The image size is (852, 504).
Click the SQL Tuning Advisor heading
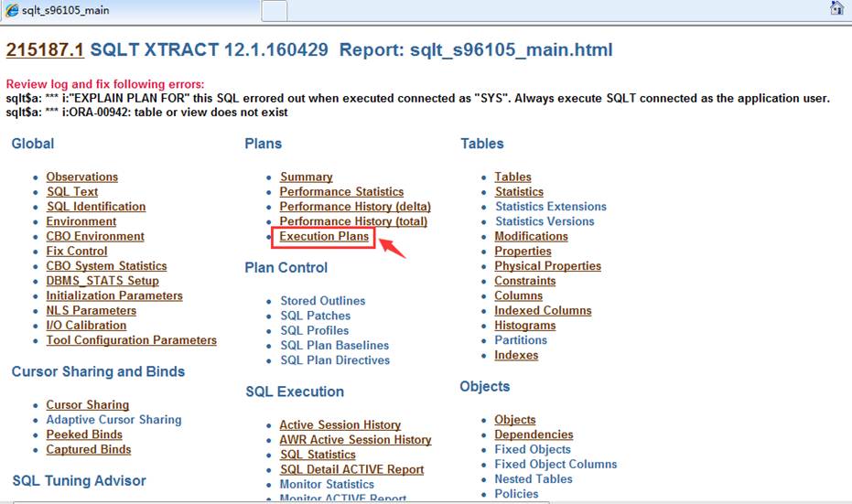(x=80, y=480)
